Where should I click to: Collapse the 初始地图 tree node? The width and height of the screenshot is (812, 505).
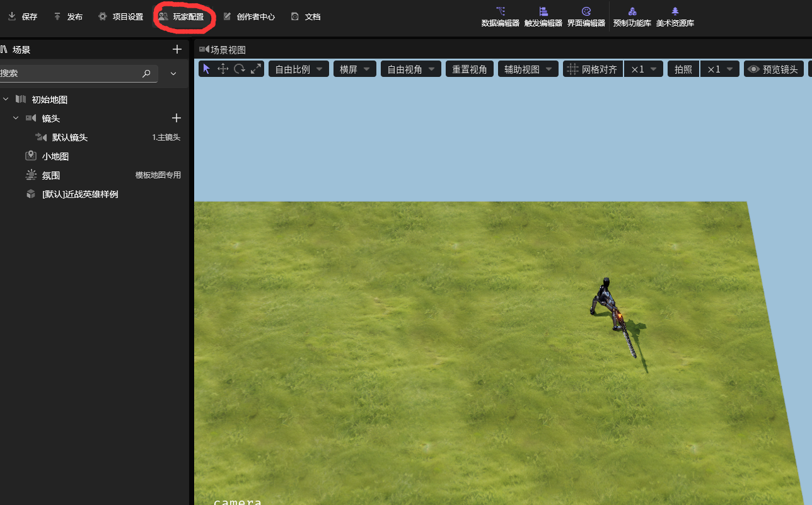click(x=6, y=100)
